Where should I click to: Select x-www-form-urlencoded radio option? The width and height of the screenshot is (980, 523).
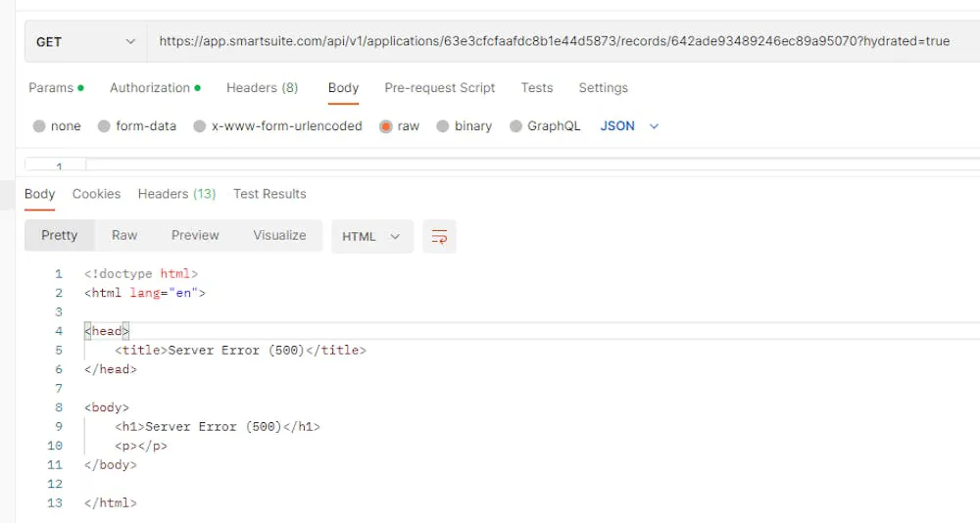click(x=199, y=126)
